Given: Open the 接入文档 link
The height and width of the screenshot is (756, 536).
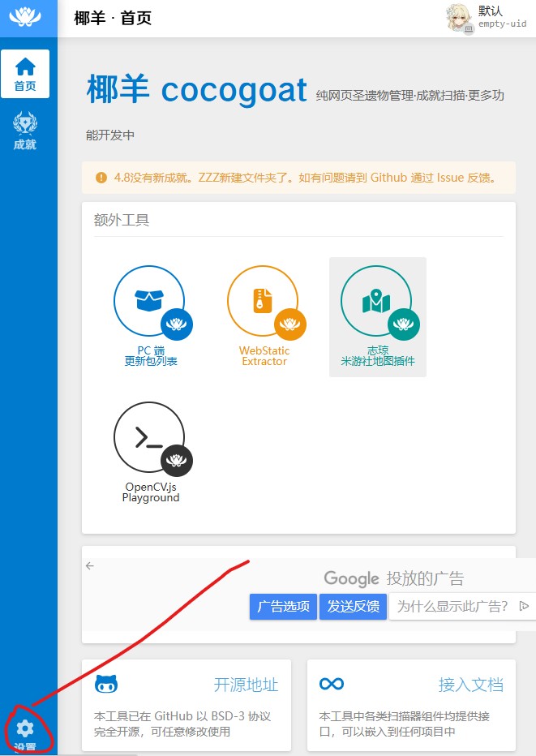Looking at the screenshot, I should (471, 685).
